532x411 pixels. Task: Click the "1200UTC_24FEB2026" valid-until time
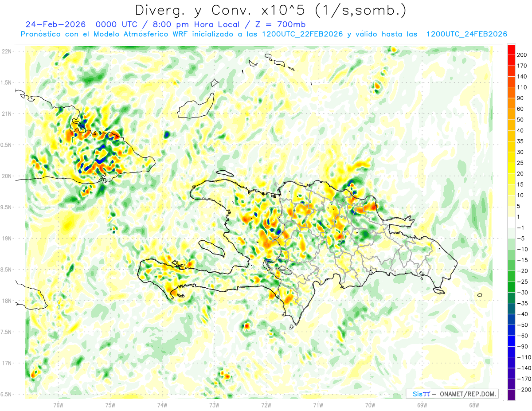(466, 34)
